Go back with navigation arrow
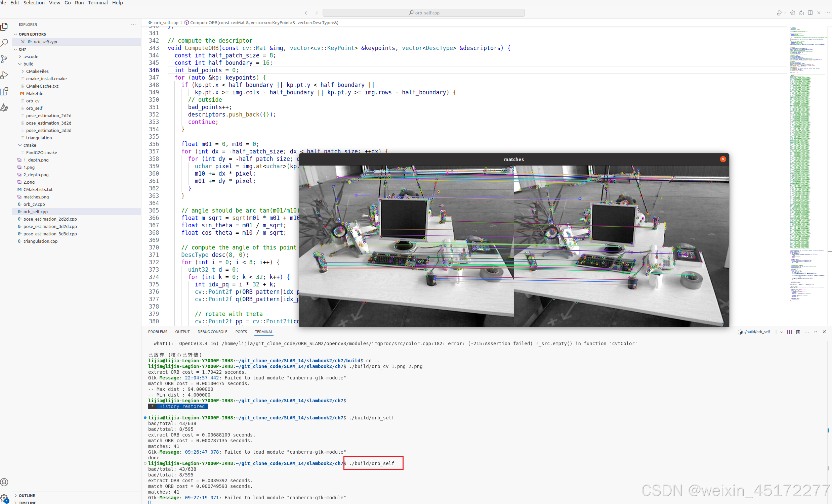This screenshot has width=832, height=504. coord(306,13)
